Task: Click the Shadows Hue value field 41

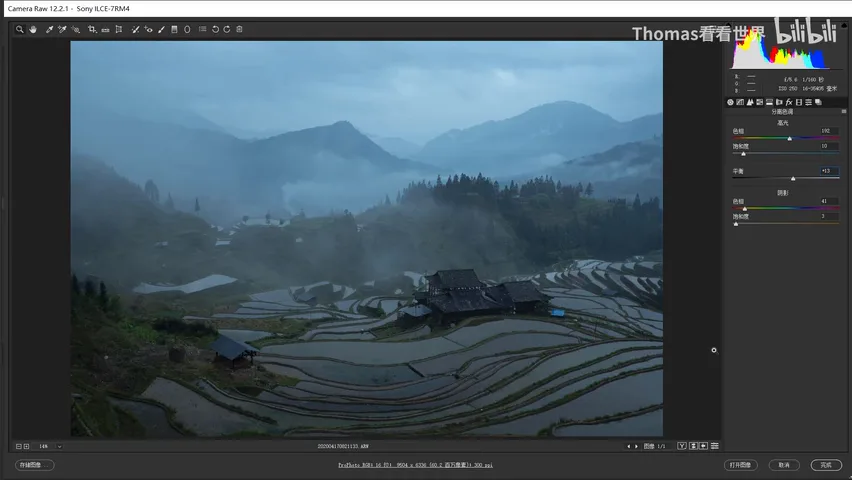Action: click(x=829, y=201)
